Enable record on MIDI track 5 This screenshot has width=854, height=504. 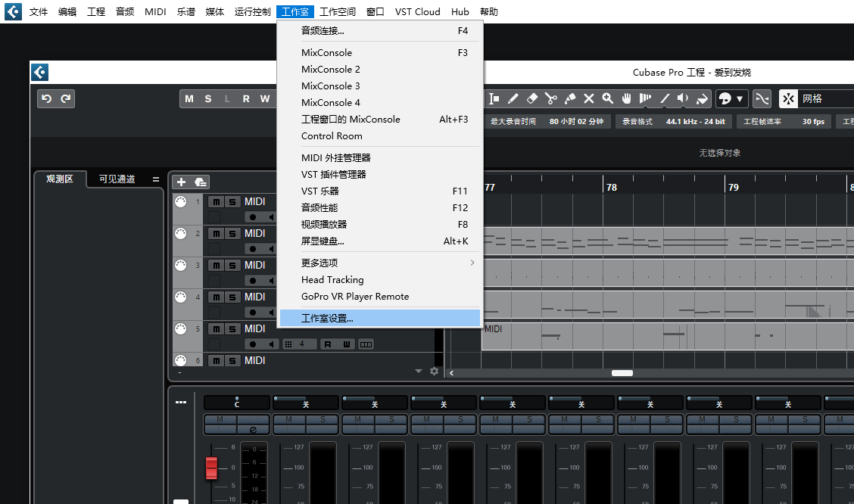253,344
